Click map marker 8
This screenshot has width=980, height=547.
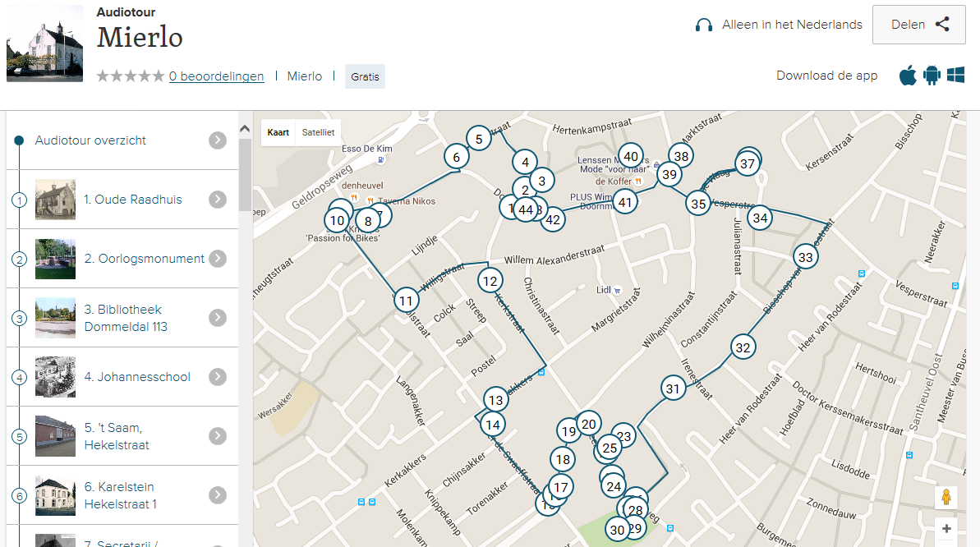[x=368, y=221]
